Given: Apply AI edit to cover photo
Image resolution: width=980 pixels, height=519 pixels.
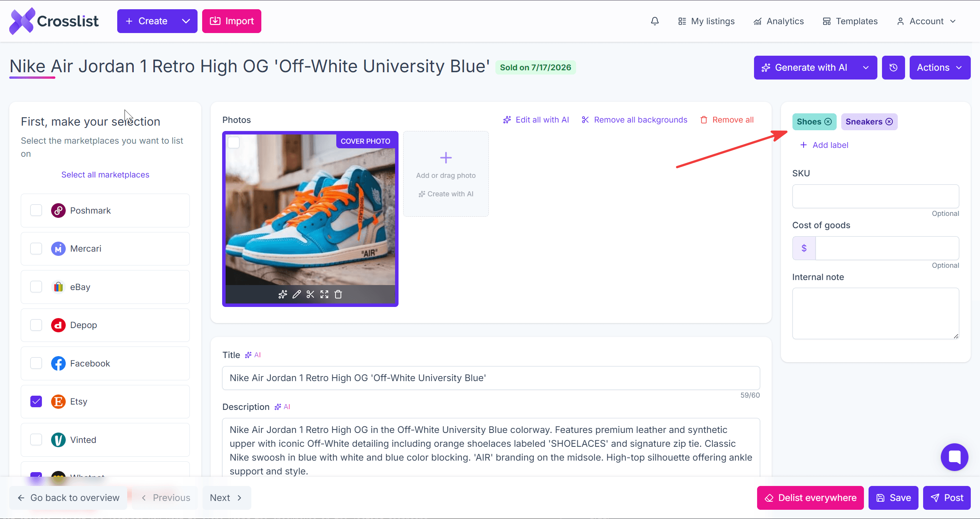Looking at the screenshot, I should click(283, 295).
